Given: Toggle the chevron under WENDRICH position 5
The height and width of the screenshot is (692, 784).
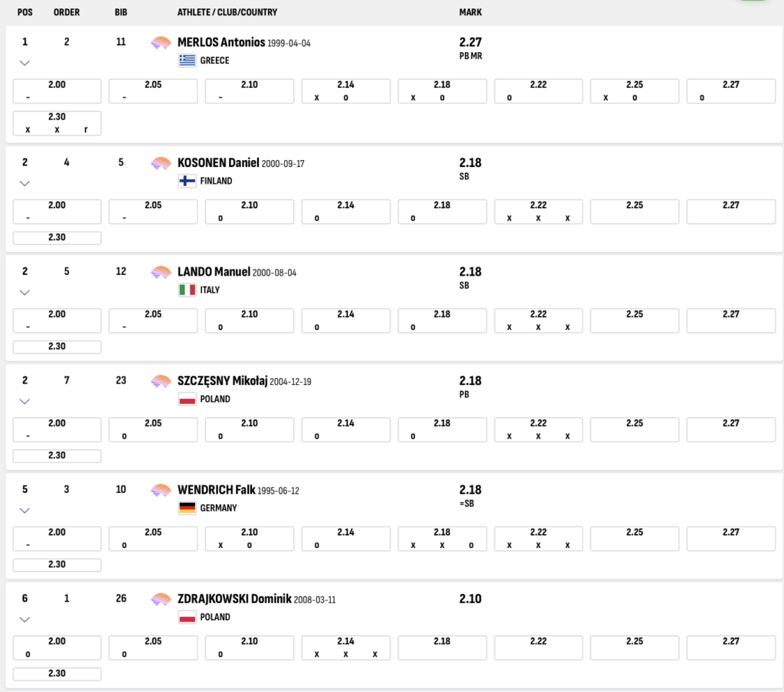Looking at the screenshot, I should (x=24, y=511).
